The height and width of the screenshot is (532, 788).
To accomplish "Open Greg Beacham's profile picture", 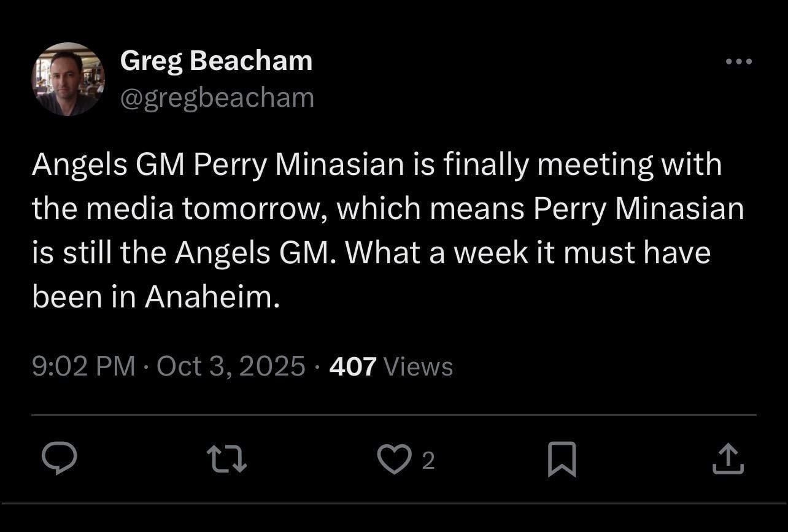I will point(68,79).
